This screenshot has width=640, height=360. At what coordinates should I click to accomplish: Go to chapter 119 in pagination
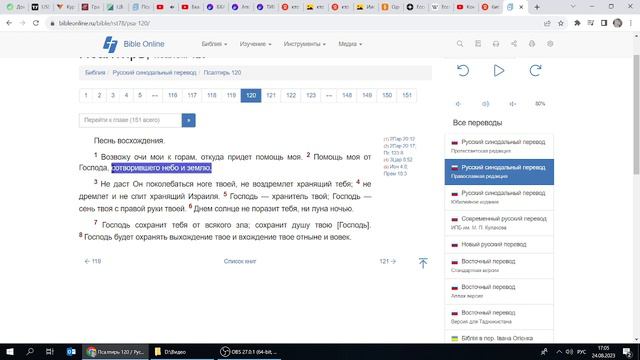tap(231, 95)
